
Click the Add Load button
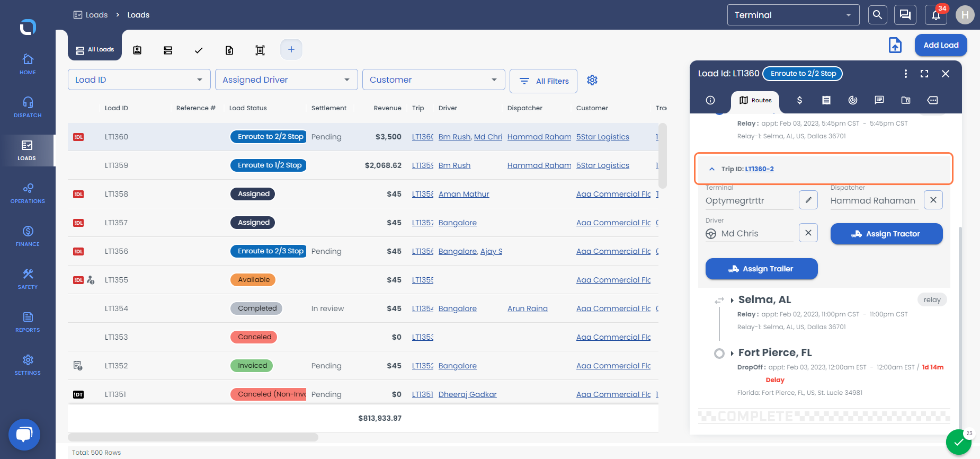pos(941,45)
